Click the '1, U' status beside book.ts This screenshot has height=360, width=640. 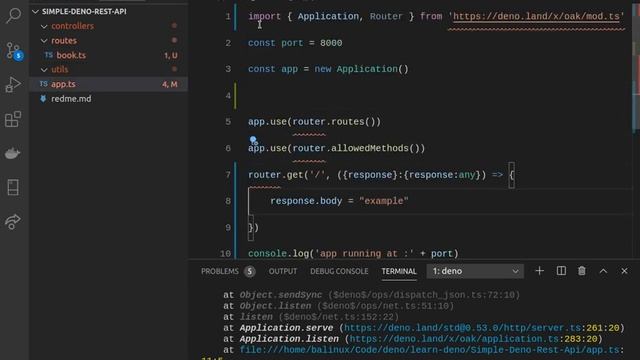171,55
